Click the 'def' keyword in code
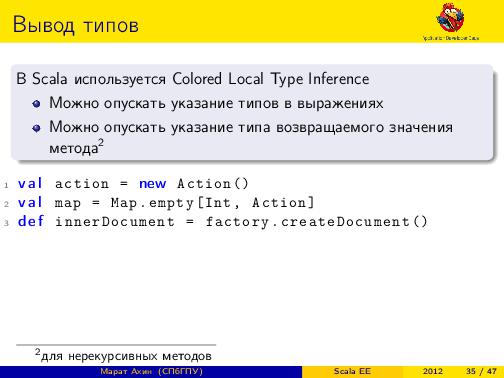This screenshot has height=378, width=504. tap(31, 221)
